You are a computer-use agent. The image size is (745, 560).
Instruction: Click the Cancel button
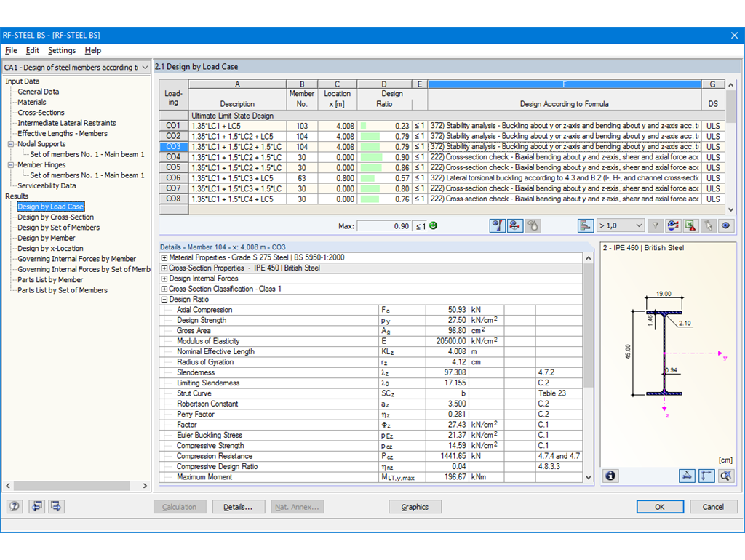pos(713,507)
